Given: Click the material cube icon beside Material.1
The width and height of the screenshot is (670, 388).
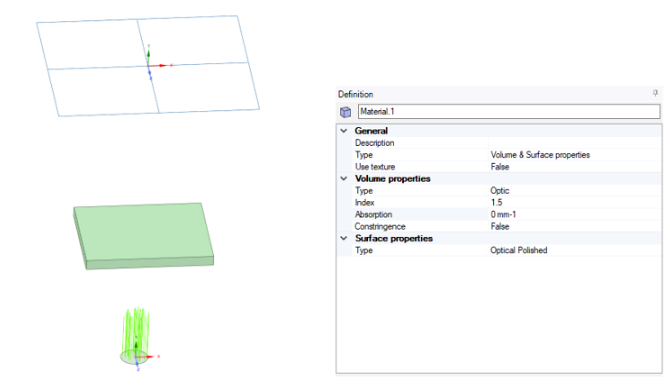Looking at the screenshot, I should coord(345,112).
